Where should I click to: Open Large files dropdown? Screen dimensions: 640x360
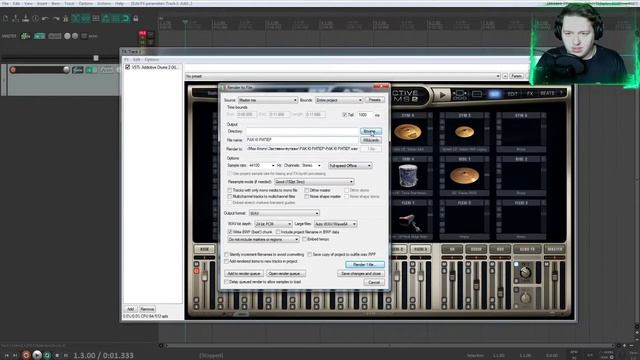tap(336, 224)
